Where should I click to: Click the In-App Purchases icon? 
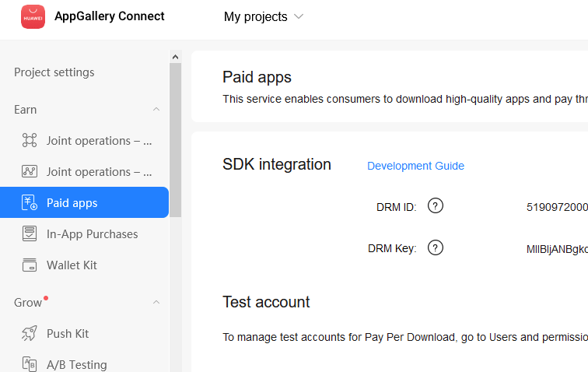[30, 234]
